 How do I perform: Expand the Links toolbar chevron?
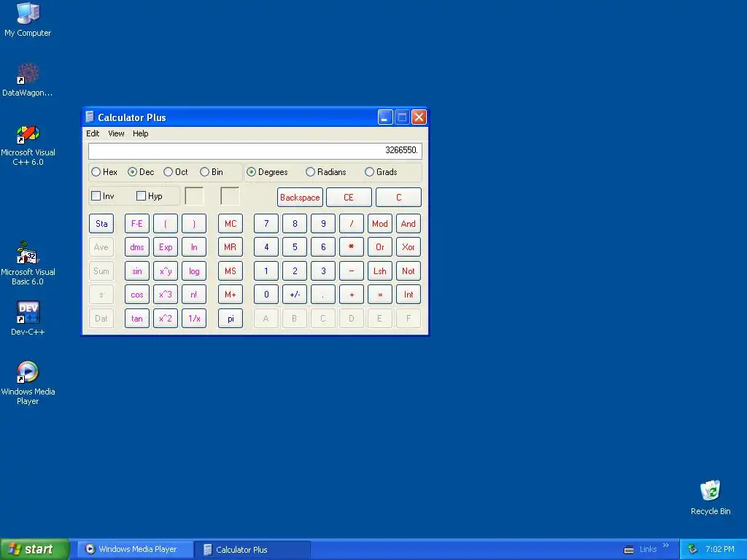point(665,545)
